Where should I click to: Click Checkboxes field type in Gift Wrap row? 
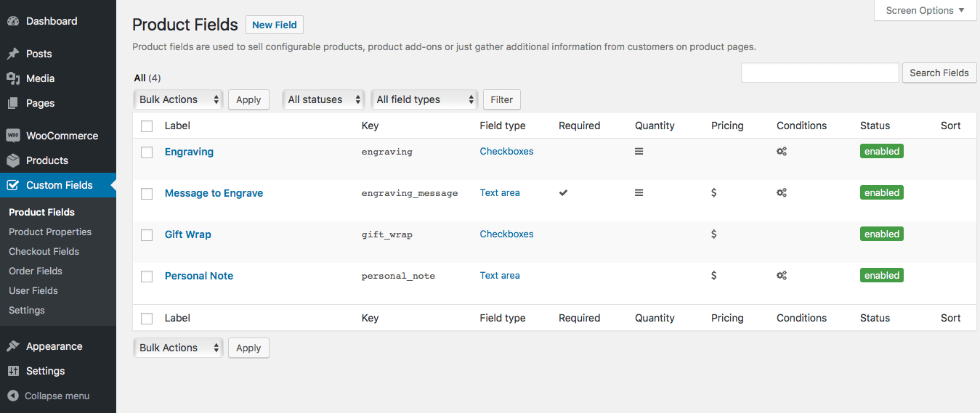click(x=506, y=234)
